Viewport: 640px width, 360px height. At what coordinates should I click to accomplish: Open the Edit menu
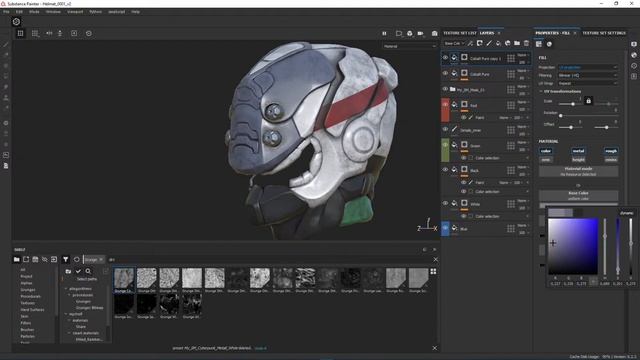click(x=19, y=12)
